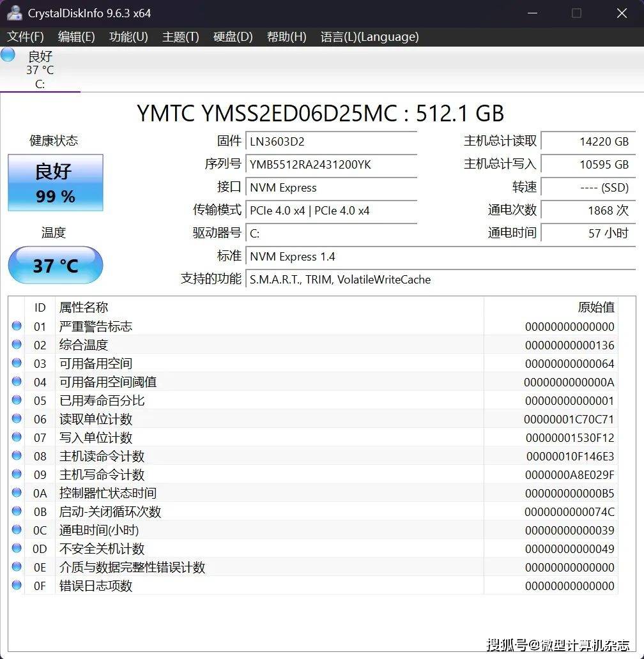644x659 pixels.
Task: Select the 读取单位计数 attribute row
Action: pos(313,419)
